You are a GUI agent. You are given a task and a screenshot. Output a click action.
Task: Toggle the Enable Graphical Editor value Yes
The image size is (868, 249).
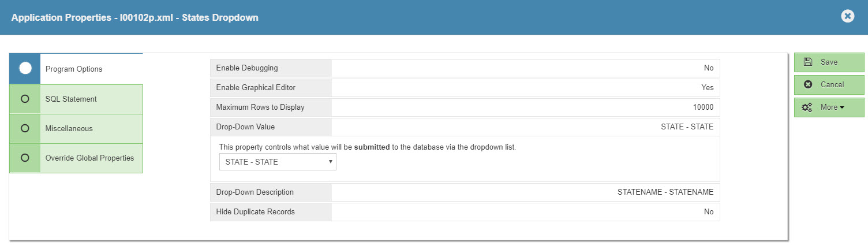coord(707,87)
